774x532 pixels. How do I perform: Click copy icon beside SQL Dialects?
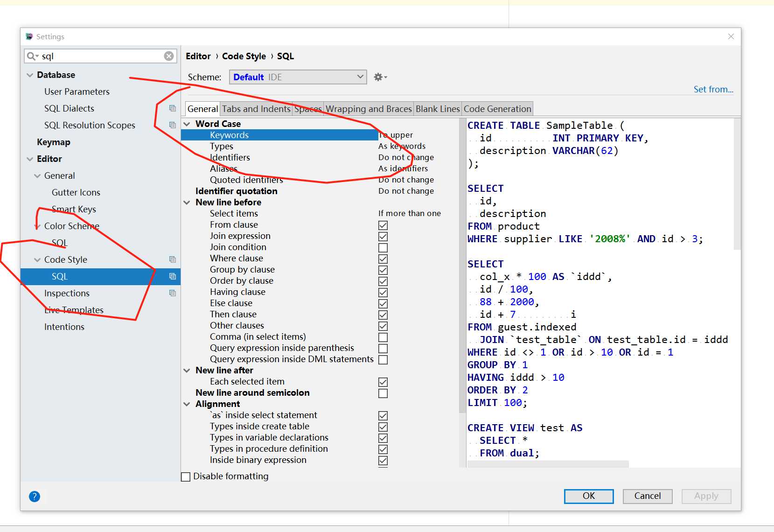[x=173, y=108]
